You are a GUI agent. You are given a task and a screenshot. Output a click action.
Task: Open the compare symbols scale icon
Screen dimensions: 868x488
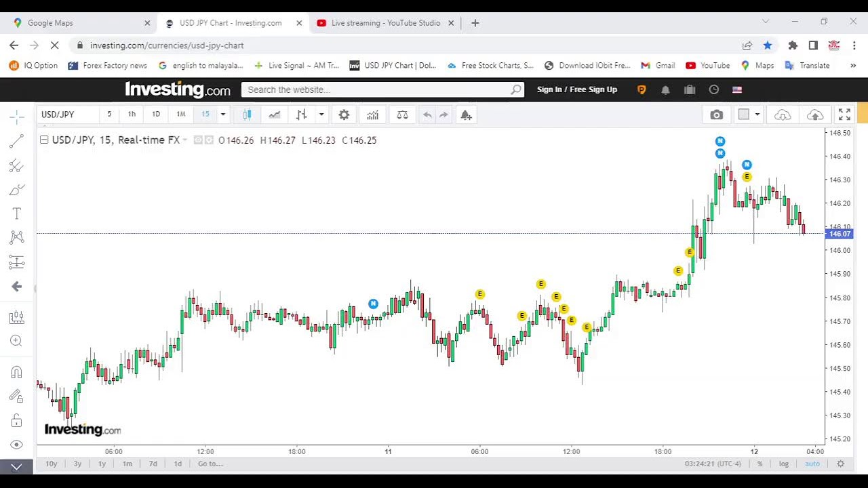[402, 115]
